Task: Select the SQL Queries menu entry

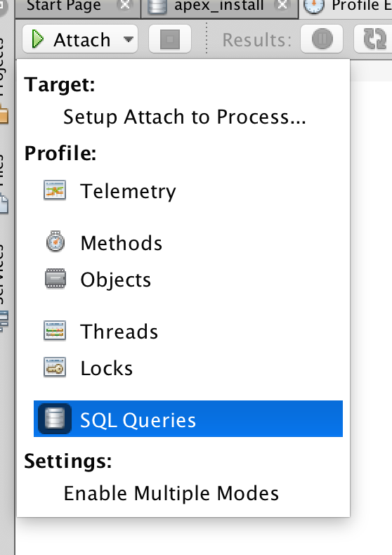Action: coord(188,419)
